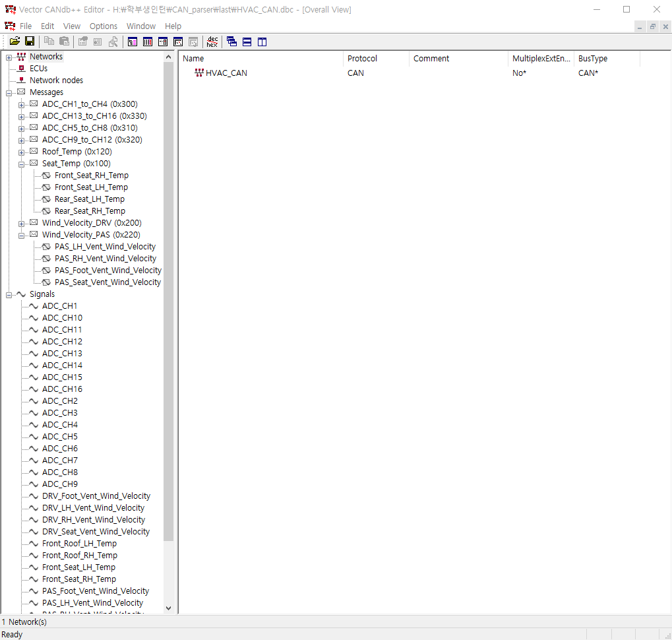Click the BusType column header
Screen dimensions: 672x640
[607, 59]
